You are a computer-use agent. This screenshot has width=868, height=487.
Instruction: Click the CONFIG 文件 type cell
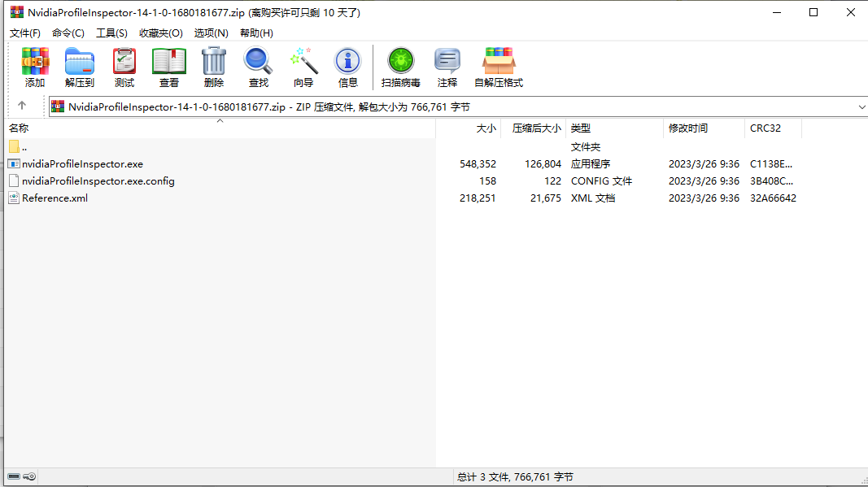tap(601, 181)
